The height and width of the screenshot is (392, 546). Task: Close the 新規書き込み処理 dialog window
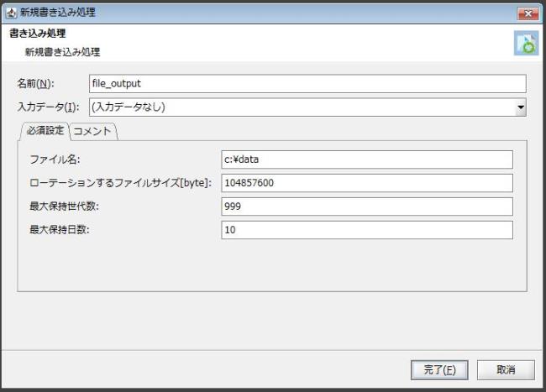click(527, 13)
